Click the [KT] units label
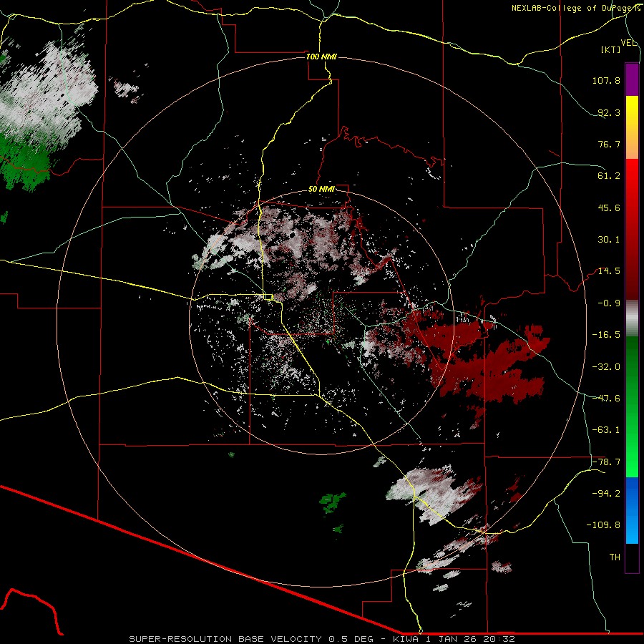 (x=611, y=49)
